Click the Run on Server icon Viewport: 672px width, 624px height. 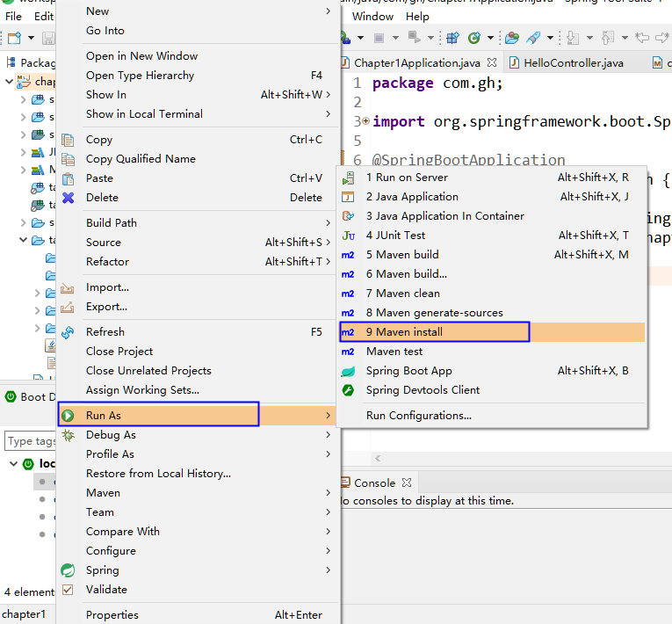[x=348, y=178]
